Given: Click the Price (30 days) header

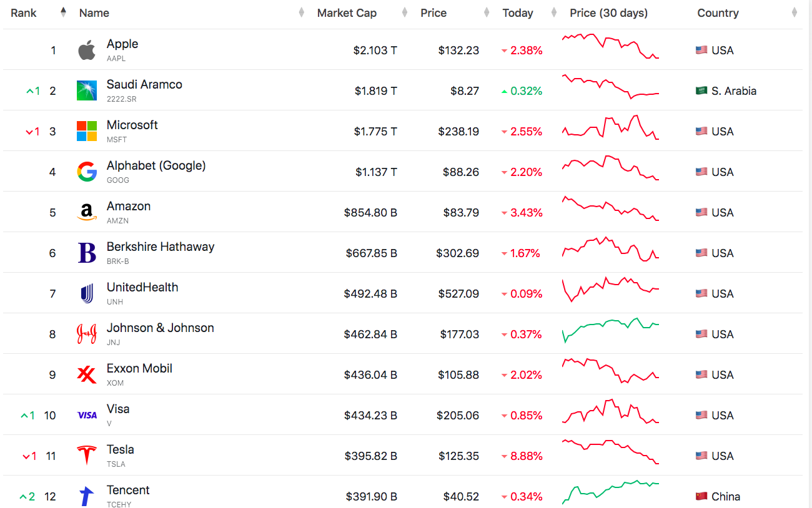Looking at the screenshot, I should 609,12.
